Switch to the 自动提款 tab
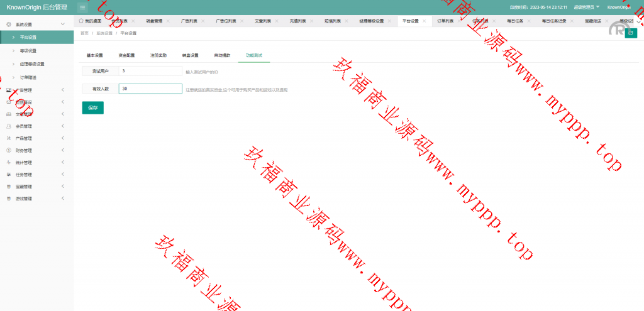The image size is (644, 311). click(x=222, y=55)
